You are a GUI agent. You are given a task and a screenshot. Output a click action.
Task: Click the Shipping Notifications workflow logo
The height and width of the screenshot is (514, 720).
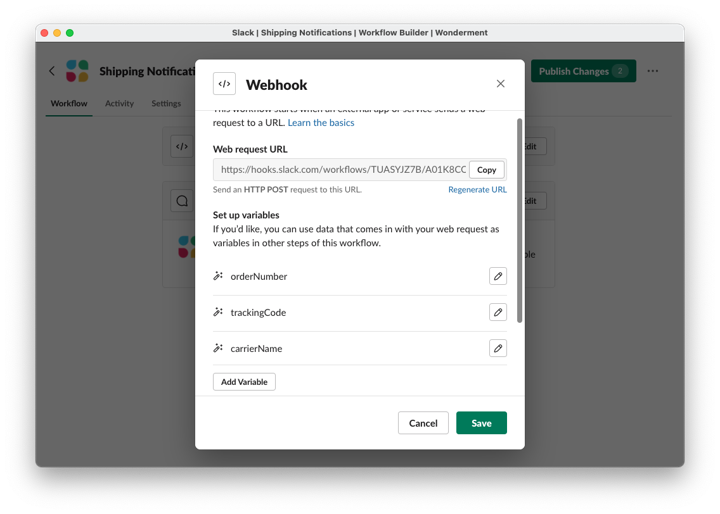pyautogui.click(x=77, y=71)
